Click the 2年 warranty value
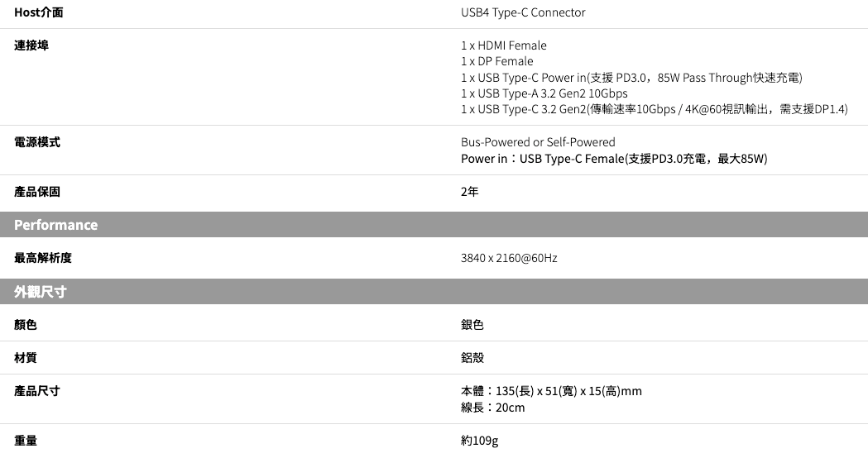868x458 pixels. coord(469,192)
